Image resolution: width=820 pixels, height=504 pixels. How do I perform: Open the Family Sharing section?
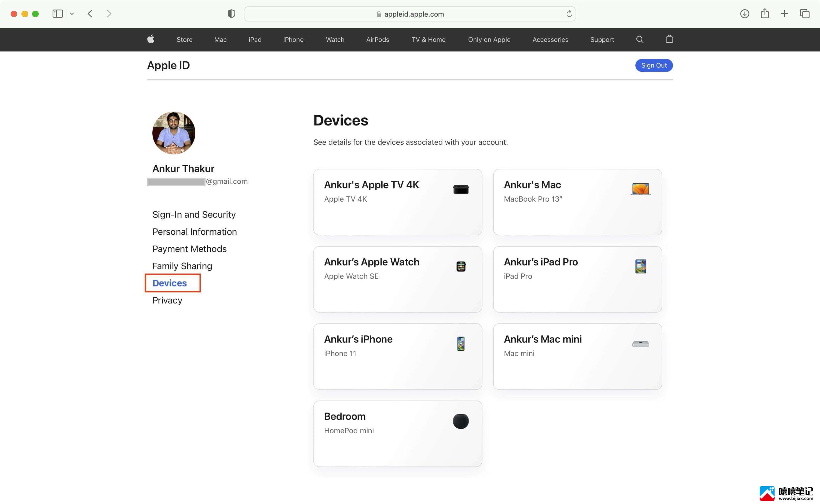click(x=182, y=266)
